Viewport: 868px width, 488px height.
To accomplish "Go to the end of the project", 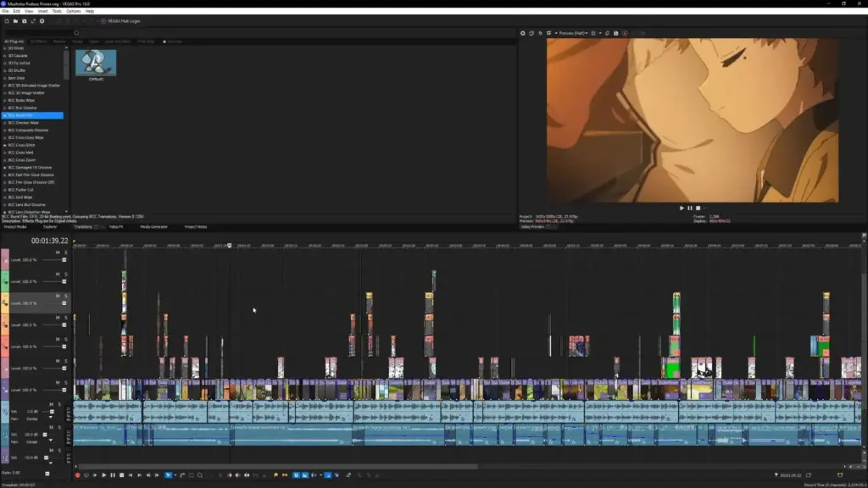I will tap(140, 475).
